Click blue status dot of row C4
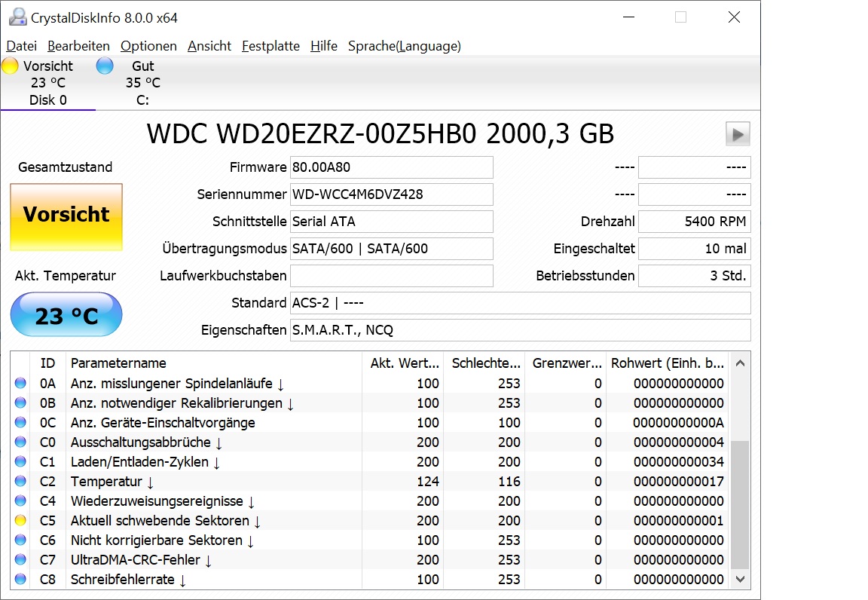The width and height of the screenshot is (868, 600). tap(20, 501)
